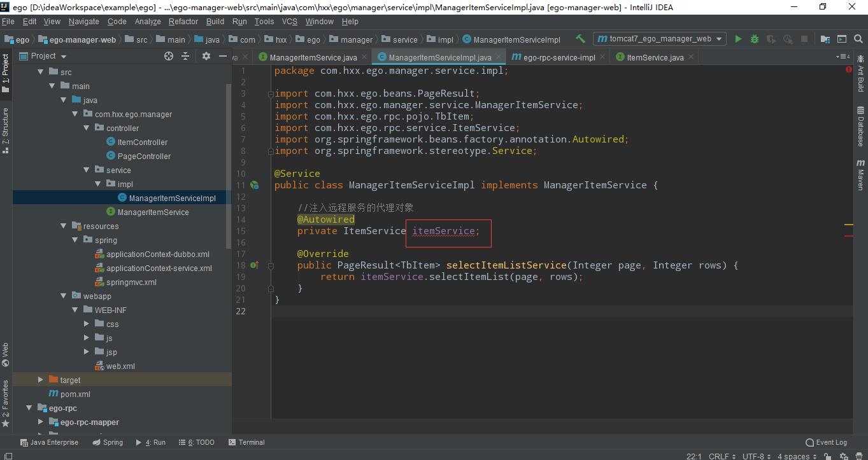Expand the target folder
This screenshot has height=460, width=868.
(41, 380)
